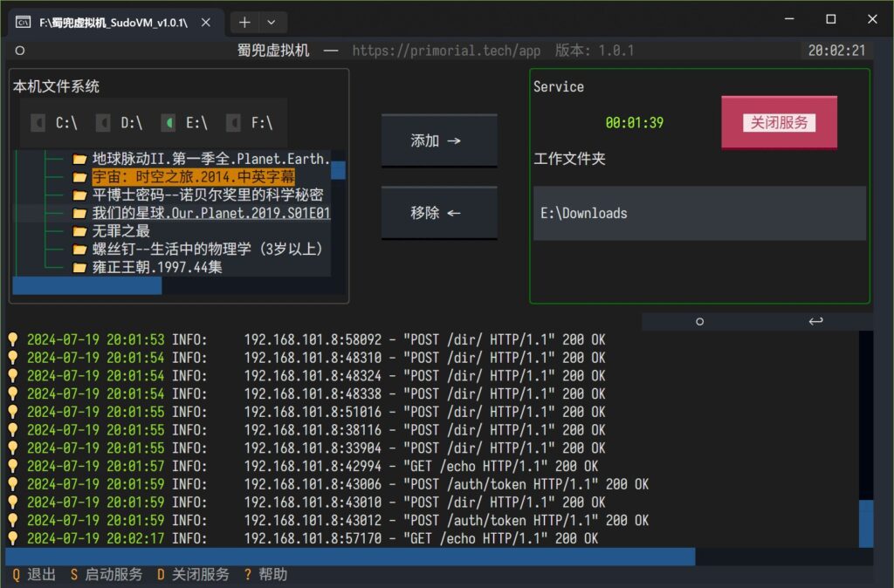Select the F:\ drive option
Viewport: 894px width, 588px height.
[x=234, y=122]
